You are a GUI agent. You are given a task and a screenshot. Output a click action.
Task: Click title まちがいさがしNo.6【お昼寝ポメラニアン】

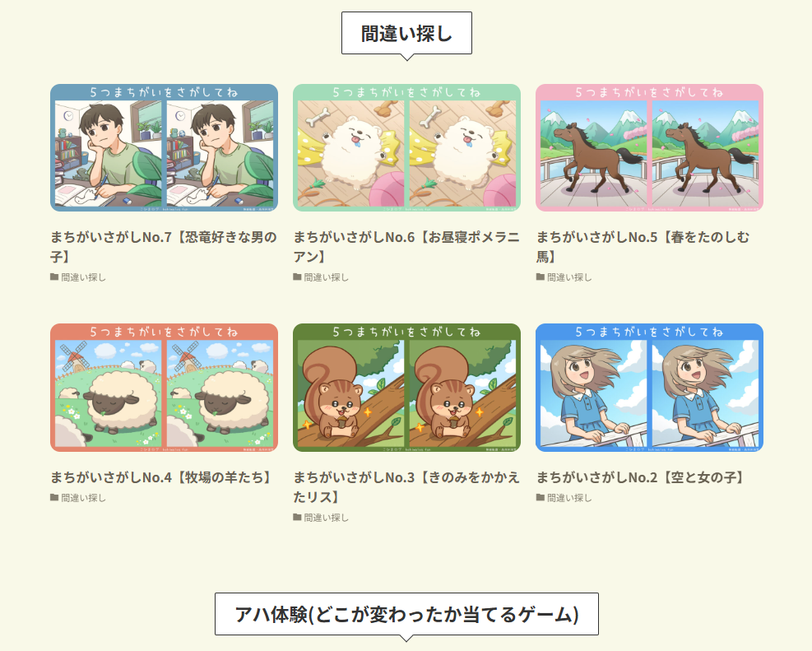406,247
